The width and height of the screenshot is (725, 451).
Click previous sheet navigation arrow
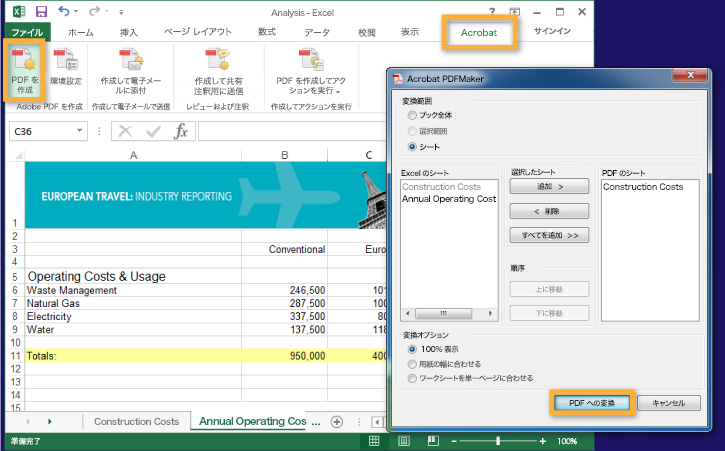pos(28,421)
